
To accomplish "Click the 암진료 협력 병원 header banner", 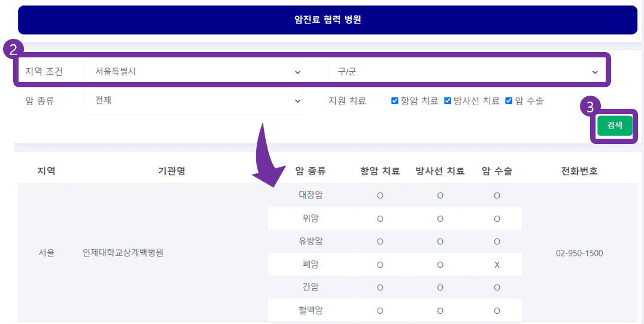I will [327, 20].
